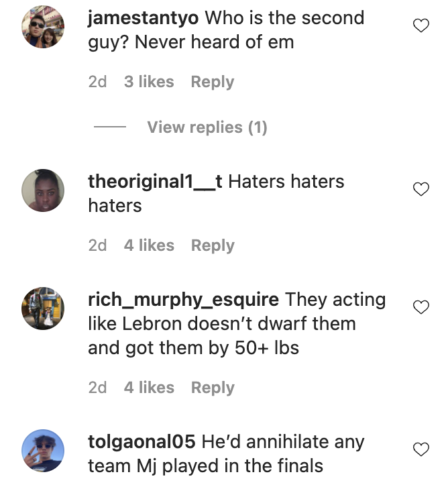This screenshot has width=448, height=499.
Task: View rich_murphy_esquire's profile photo
Action: (43, 309)
